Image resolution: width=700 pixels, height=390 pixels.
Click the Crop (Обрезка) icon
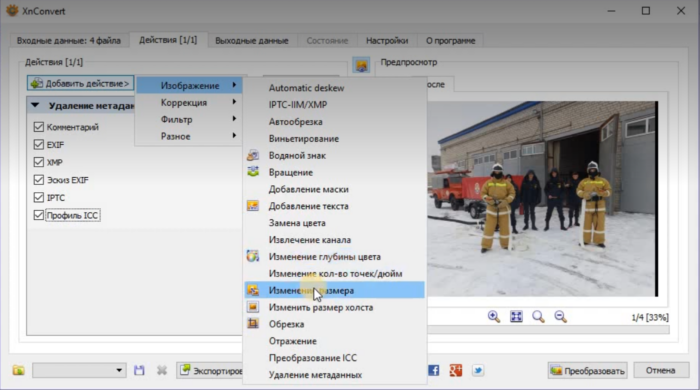(x=253, y=324)
